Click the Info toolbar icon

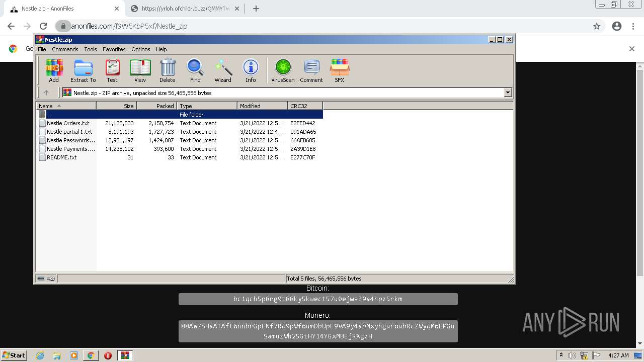tap(251, 70)
